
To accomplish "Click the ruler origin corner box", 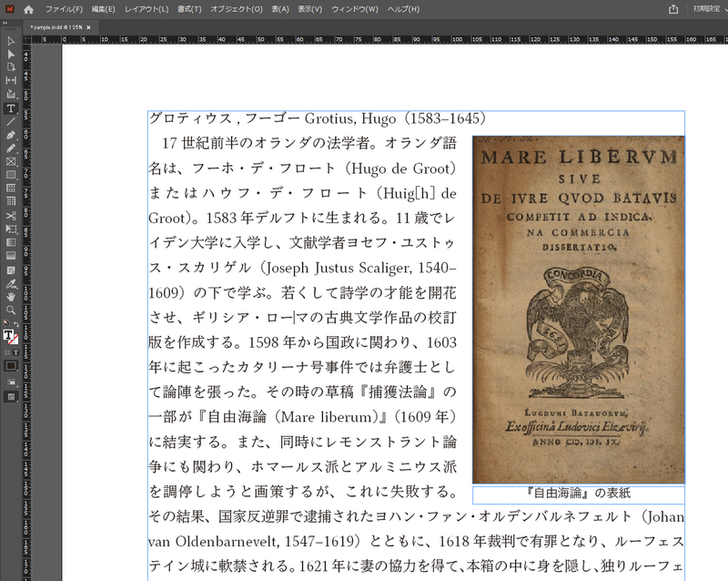I will click(x=27, y=40).
